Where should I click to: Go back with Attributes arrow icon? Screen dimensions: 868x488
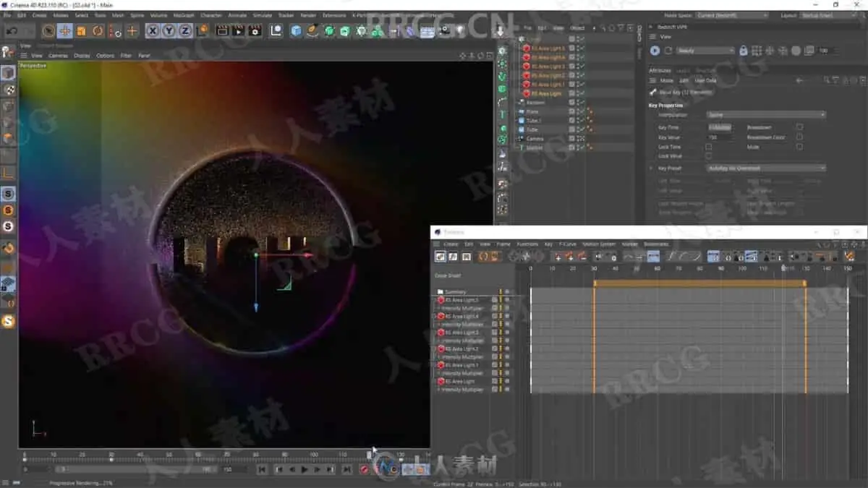(x=799, y=80)
